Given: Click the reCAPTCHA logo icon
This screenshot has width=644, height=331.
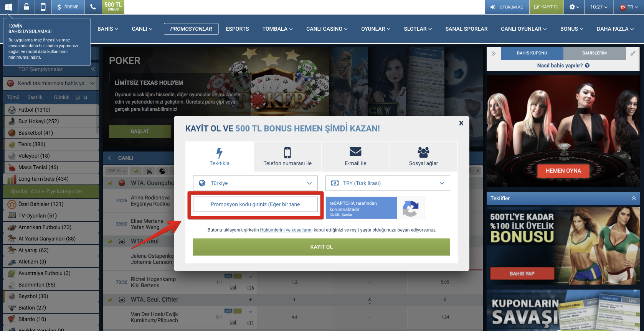Looking at the screenshot, I should tap(410, 208).
